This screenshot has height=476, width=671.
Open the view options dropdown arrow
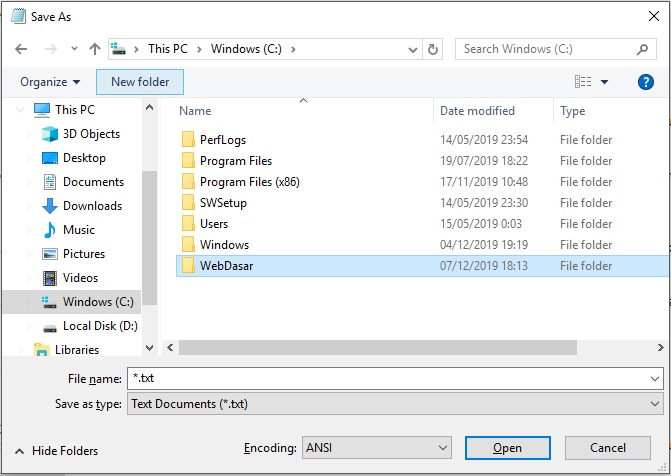[x=605, y=82]
